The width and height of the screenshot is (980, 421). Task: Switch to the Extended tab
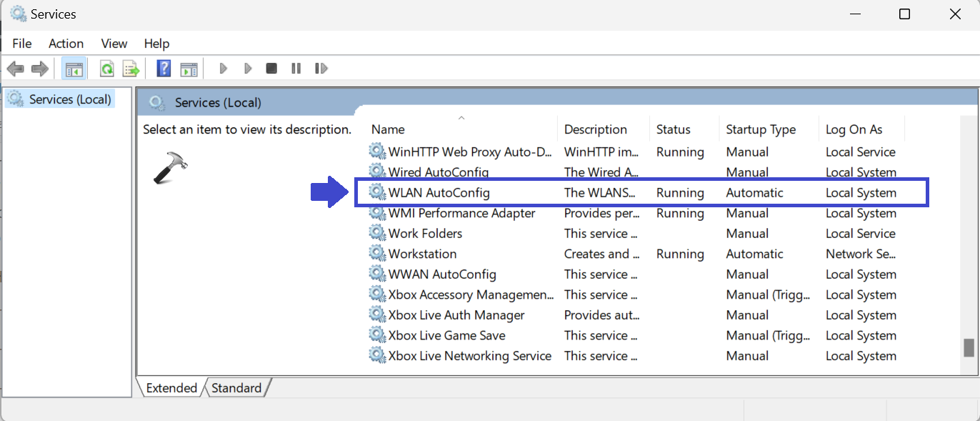pos(171,388)
